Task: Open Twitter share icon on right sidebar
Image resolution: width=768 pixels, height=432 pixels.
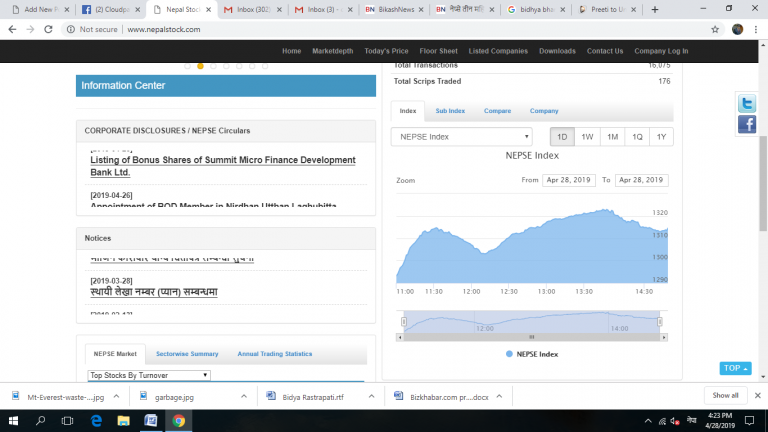Action: coord(747,103)
